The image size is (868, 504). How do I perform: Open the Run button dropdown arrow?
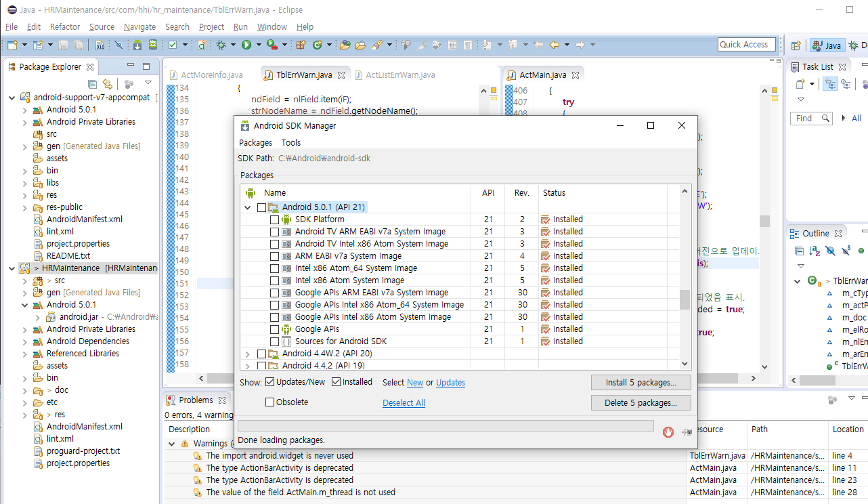coord(259,45)
